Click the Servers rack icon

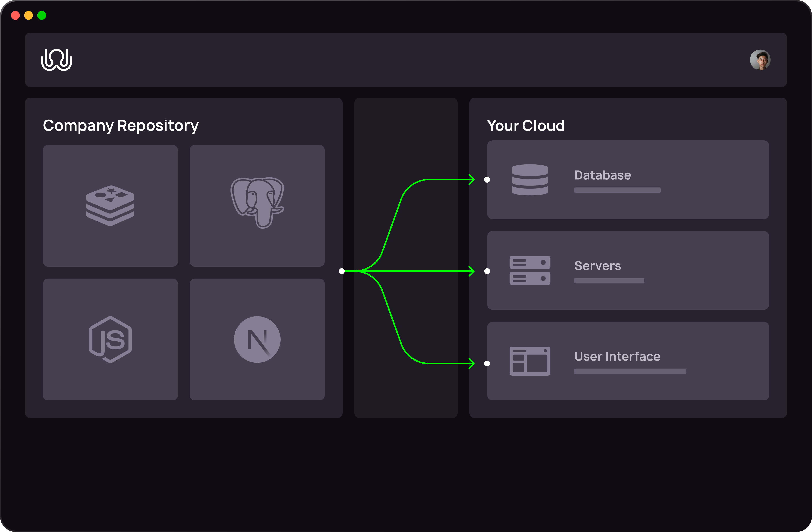(530, 270)
